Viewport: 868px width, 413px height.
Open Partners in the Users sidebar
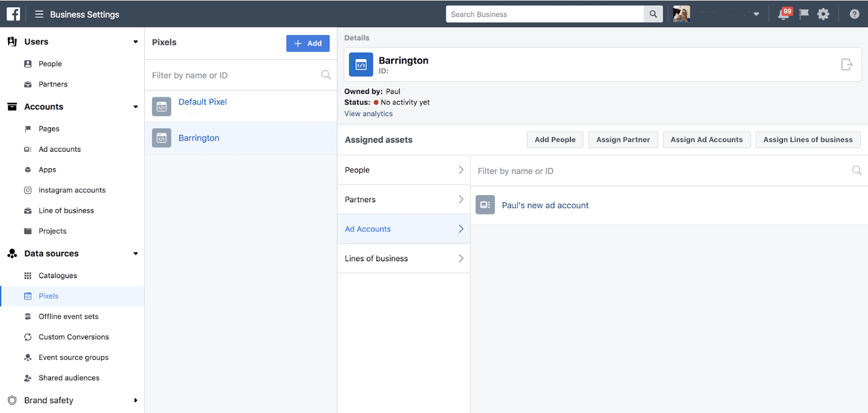[53, 85]
